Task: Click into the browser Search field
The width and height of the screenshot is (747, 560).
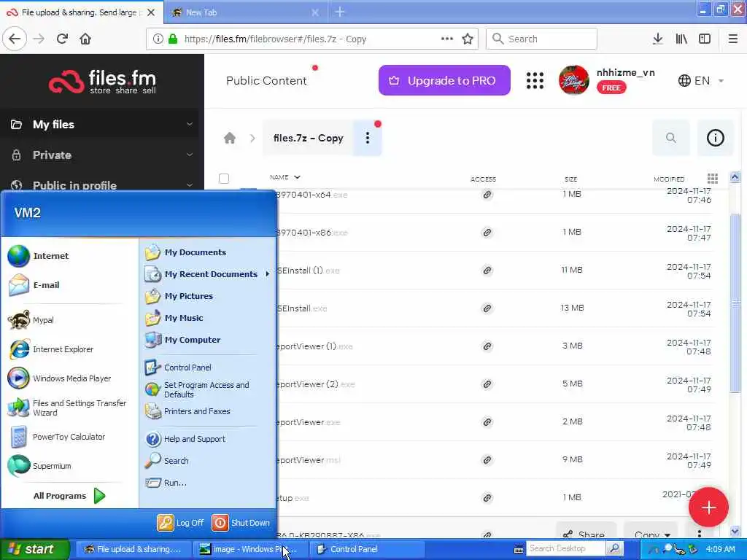Action: tap(541, 39)
